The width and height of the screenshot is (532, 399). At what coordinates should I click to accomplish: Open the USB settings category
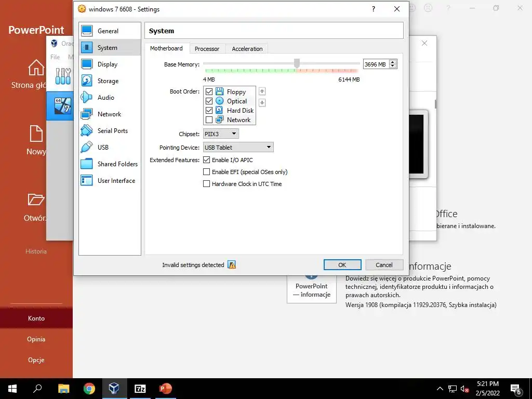[110, 147]
